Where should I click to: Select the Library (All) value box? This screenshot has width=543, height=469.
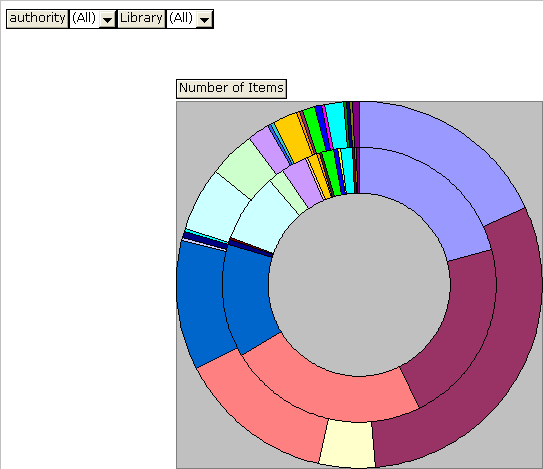tap(189, 19)
